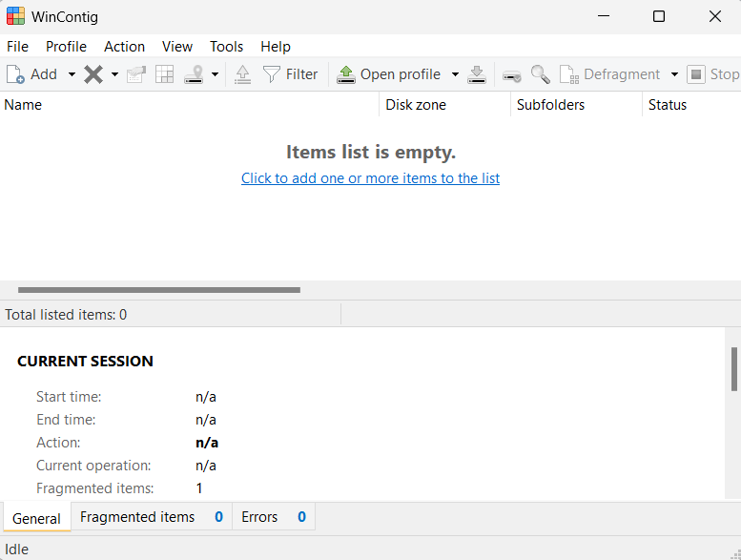Viewport: 741px width, 560px height.
Task: Click the Filter funnel icon
Action: (272, 74)
